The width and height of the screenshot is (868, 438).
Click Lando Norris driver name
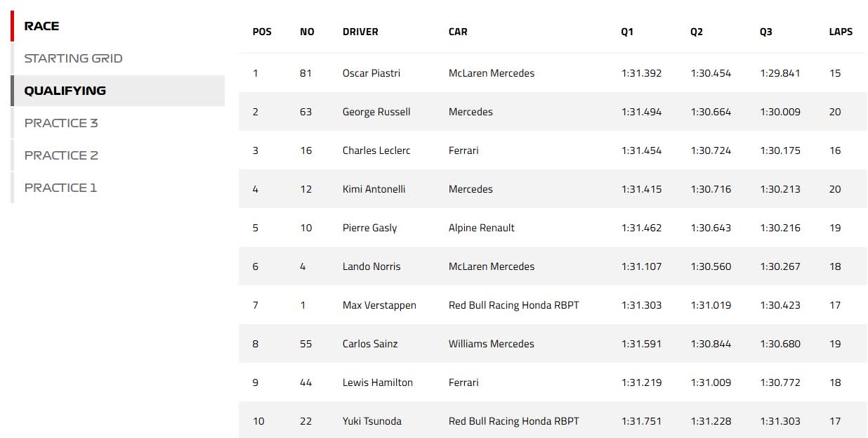[371, 266]
